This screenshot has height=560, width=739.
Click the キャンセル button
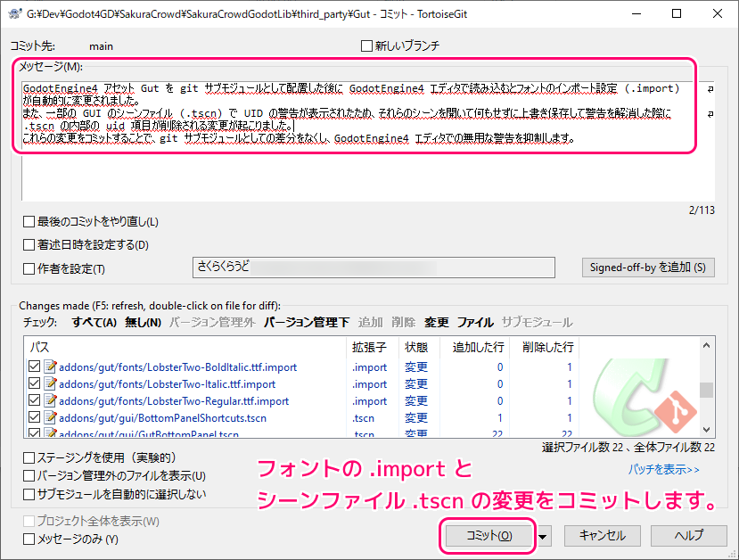603,536
